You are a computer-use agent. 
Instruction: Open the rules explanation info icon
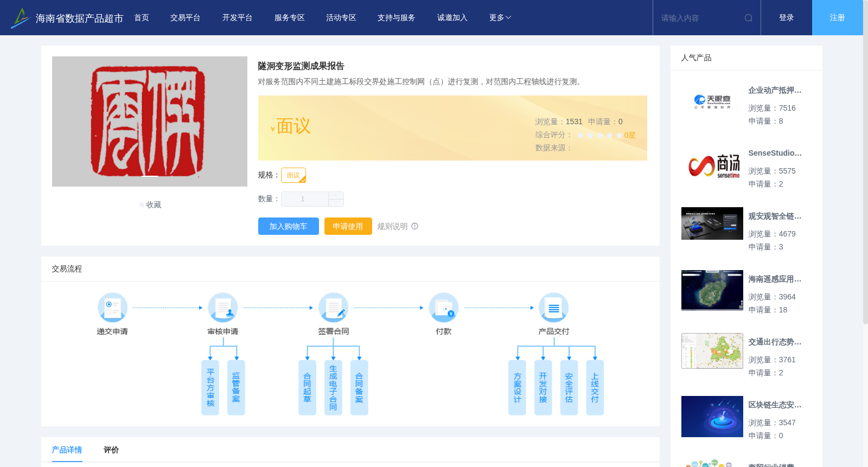click(x=415, y=226)
